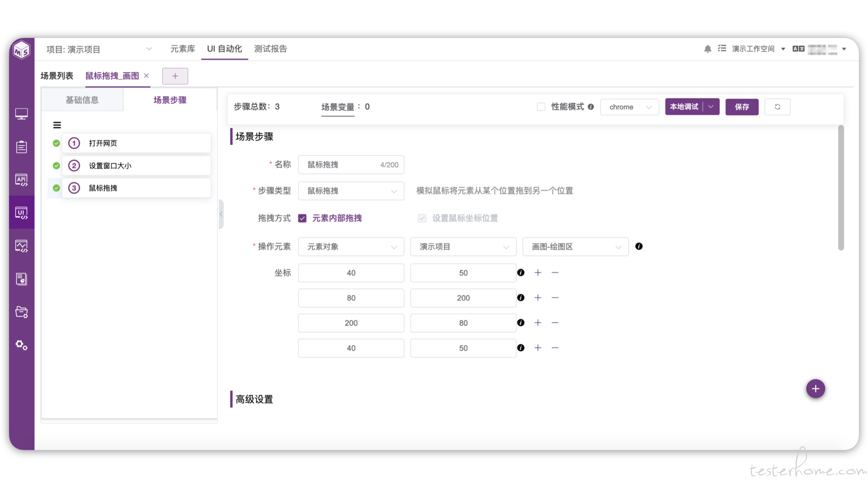Image resolution: width=868 pixels, height=488 pixels.
Task: Add a new scenario tab with plus
Action: click(x=175, y=76)
